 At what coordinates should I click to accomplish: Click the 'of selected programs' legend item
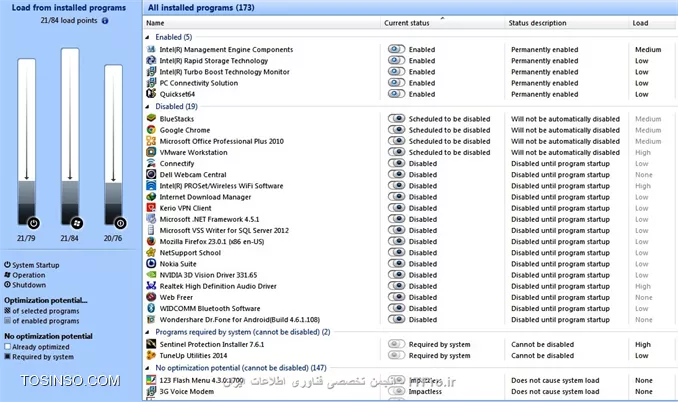46,311
